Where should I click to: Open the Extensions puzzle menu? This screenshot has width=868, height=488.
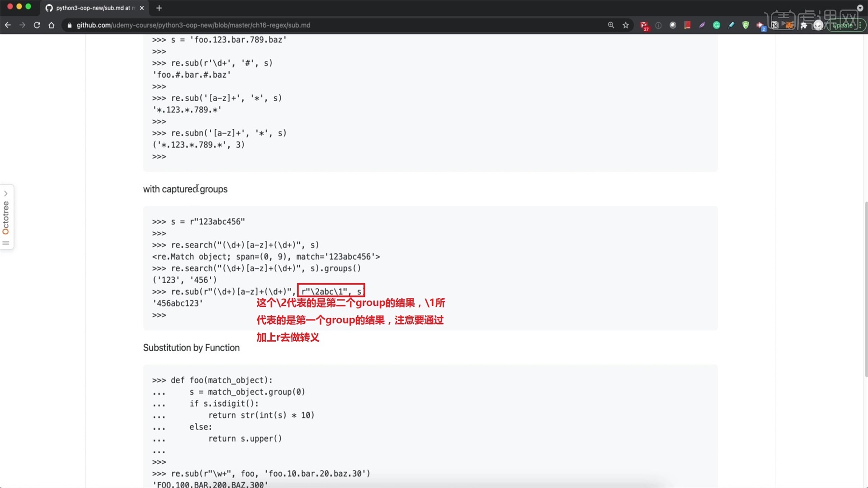point(804,25)
